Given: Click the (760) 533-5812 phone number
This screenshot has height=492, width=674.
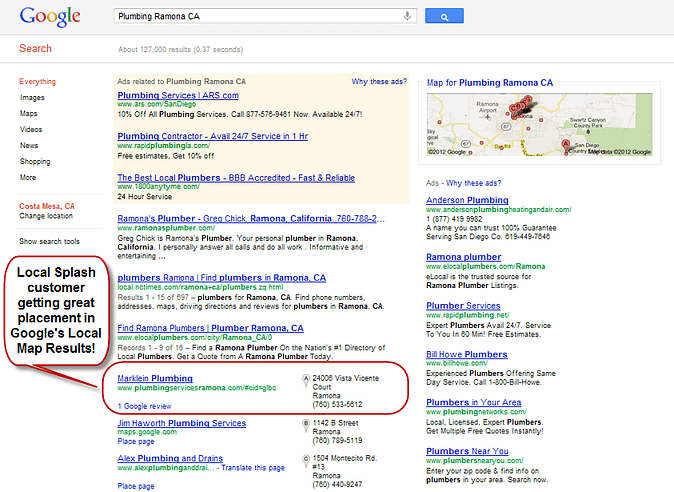Looking at the screenshot, I should pyautogui.click(x=337, y=404).
